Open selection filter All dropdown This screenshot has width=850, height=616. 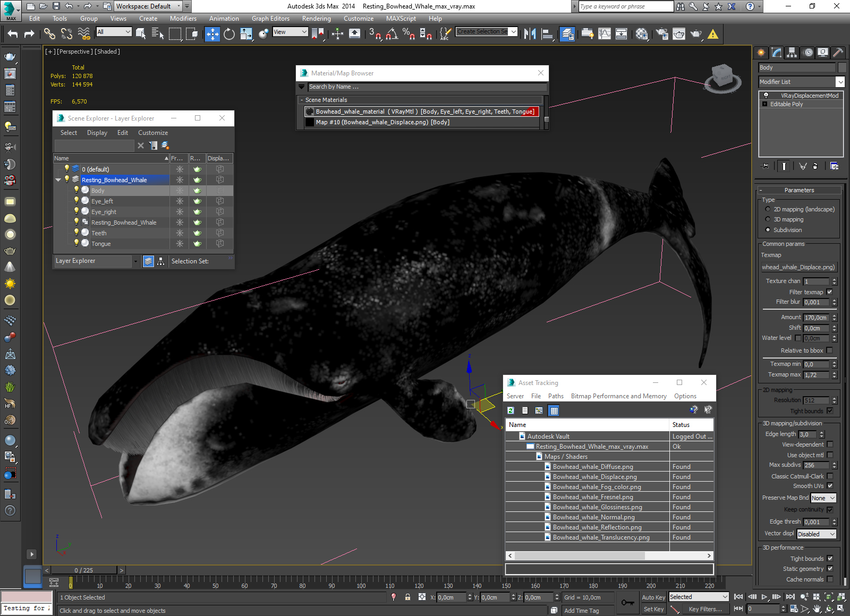[x=114, y=32]
